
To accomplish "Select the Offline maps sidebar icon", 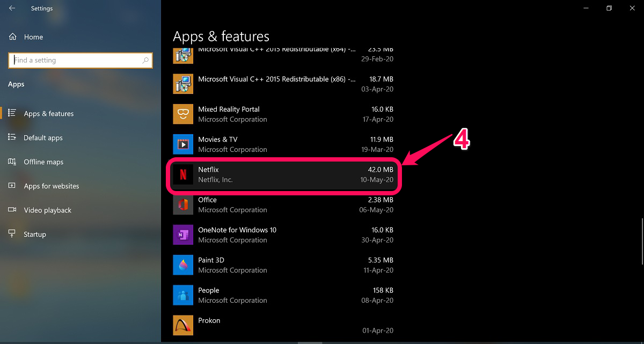I will click(12, 162).
